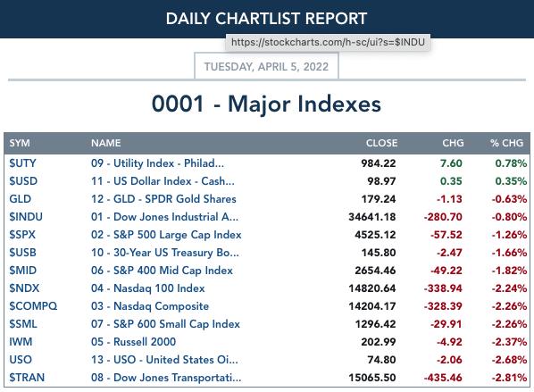Open the Russell 2000 name link
Screen dimensions: 534x392
click(134, 342)
